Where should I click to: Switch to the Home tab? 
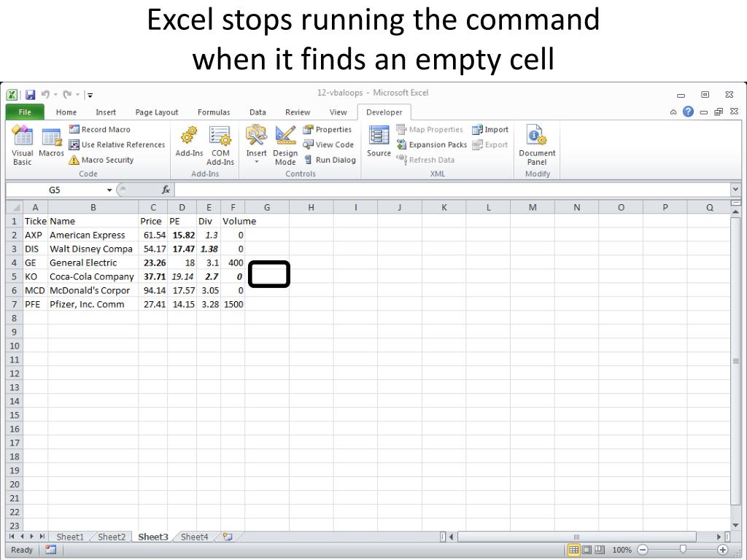66,112
